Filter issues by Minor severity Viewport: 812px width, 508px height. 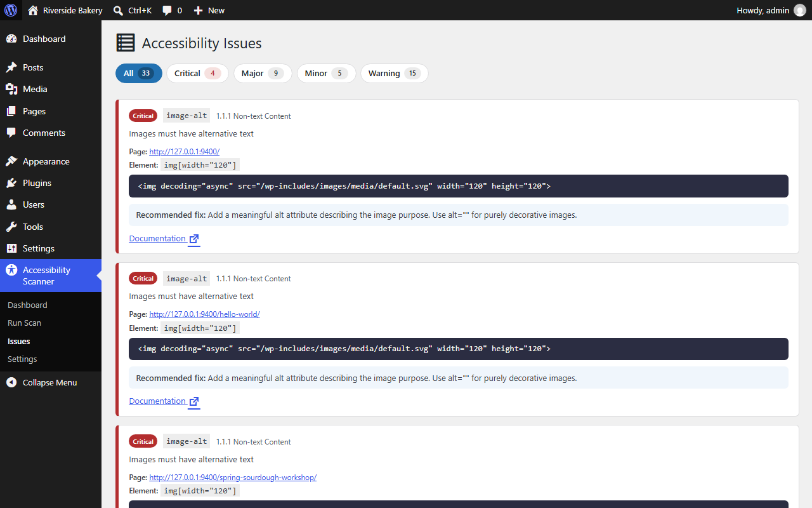click(327, 73)
